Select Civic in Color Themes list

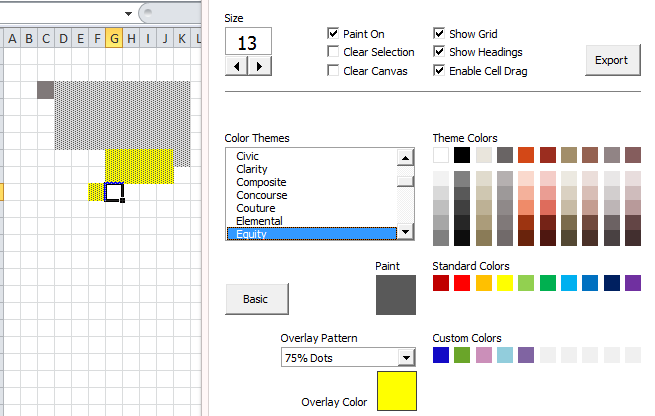coord(250,156)
